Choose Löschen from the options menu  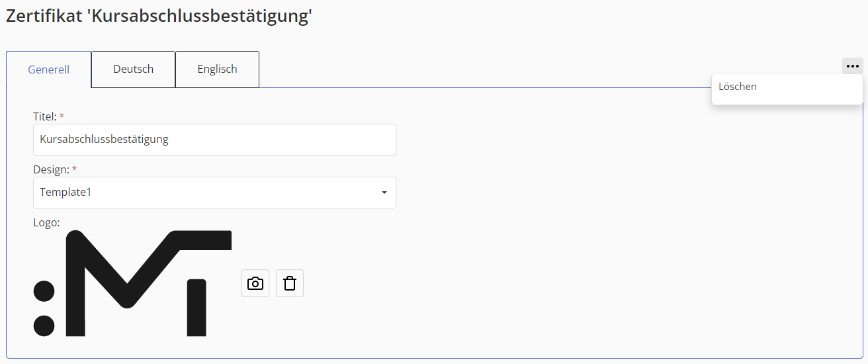tap(738, 87)
